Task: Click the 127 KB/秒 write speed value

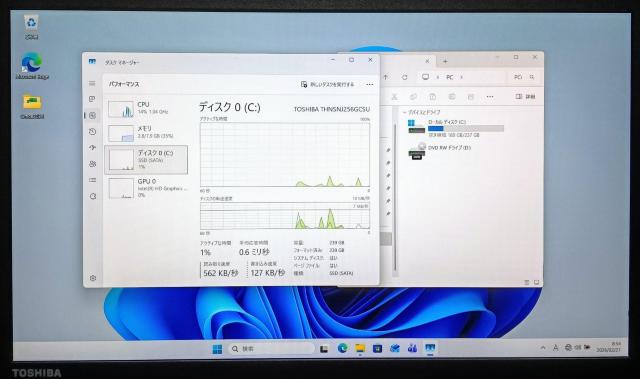Action: pos(267,273)
